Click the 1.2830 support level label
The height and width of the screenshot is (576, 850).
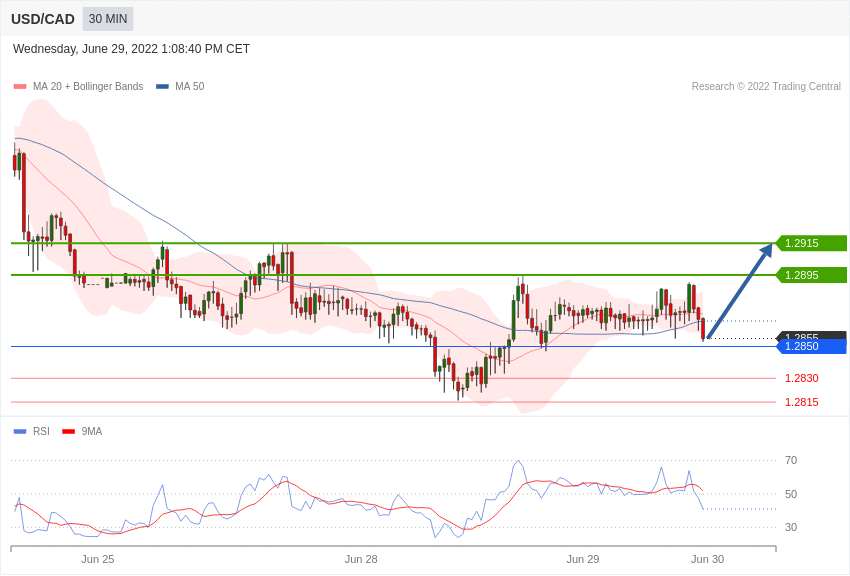point(802,378)
